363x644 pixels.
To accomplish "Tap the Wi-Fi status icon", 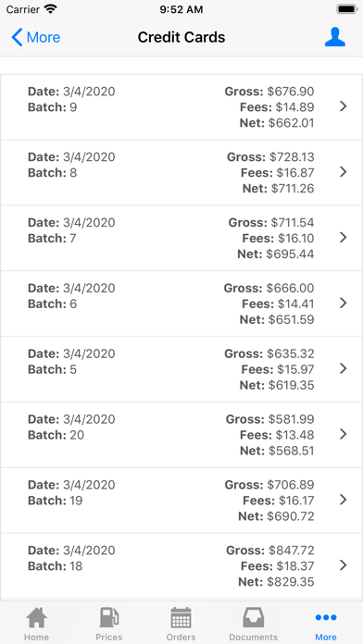I will pyautogui.click(x=51, y=9).
